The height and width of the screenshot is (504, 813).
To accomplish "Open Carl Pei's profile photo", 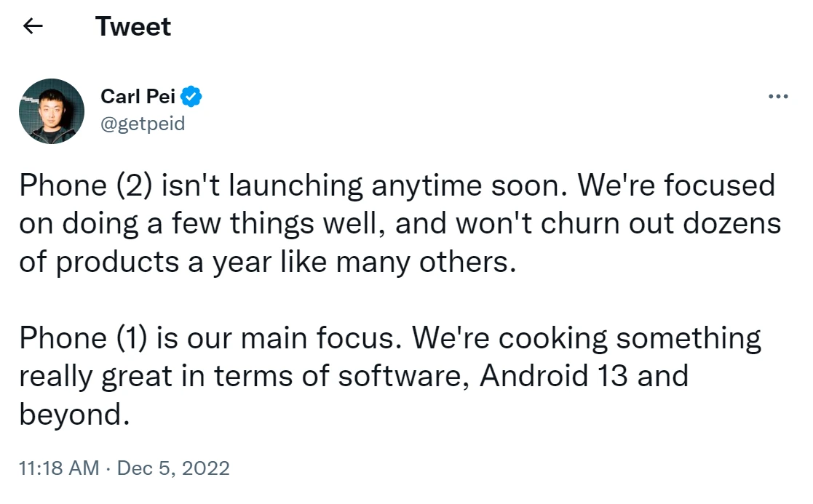I will (x=52, y=111).
